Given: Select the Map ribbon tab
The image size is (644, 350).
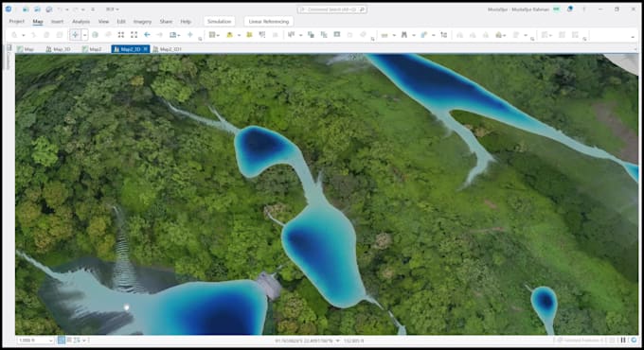Looking at the screenshot, I should [38, 22].
